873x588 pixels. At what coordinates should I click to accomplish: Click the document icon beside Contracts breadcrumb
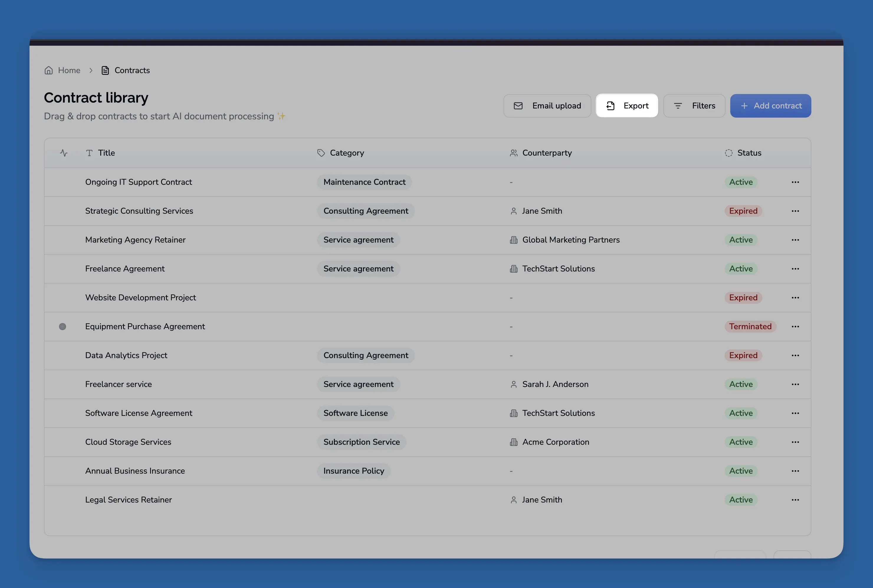click(105, 70)
